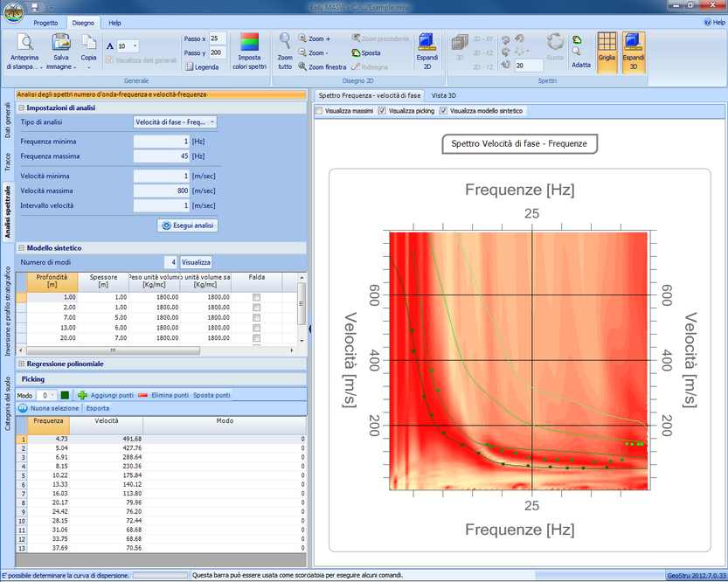Enable the Visualizza massimi checkbox
Screen dimensions: 728x582
click(x=319, y=111)
